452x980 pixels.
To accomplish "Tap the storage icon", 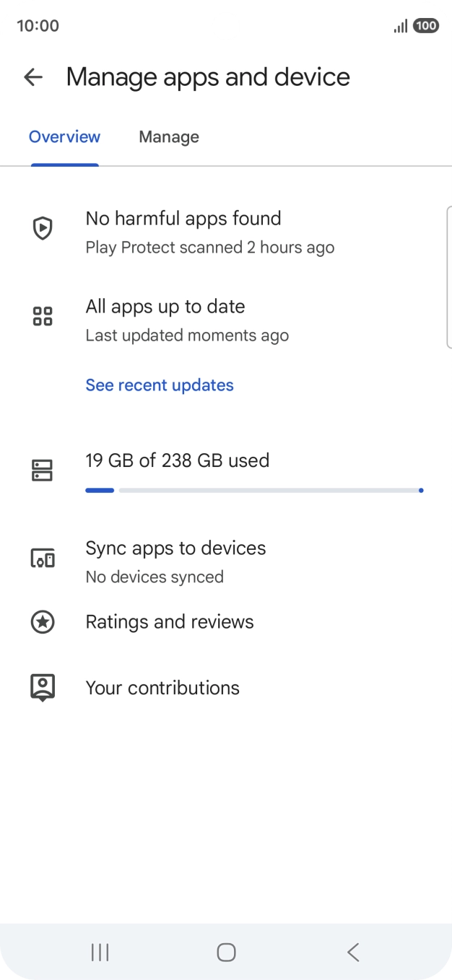I will [x=43, y=471].
